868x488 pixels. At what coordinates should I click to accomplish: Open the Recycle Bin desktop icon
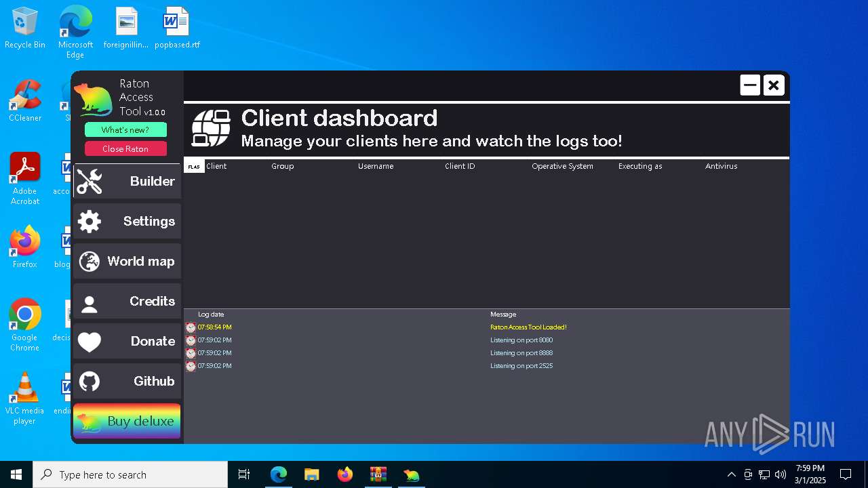coord(25,28)
